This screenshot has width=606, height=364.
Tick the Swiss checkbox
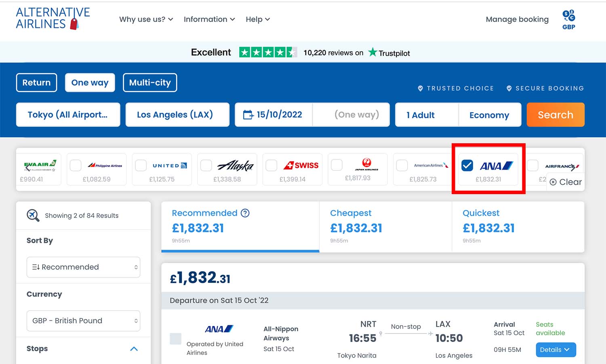271,165
